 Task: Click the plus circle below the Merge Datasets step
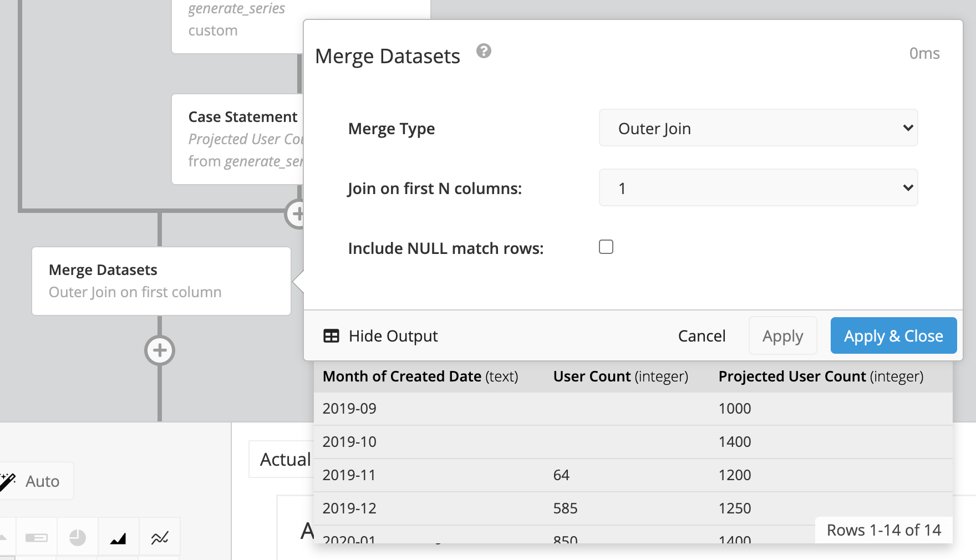coord(160,350)
